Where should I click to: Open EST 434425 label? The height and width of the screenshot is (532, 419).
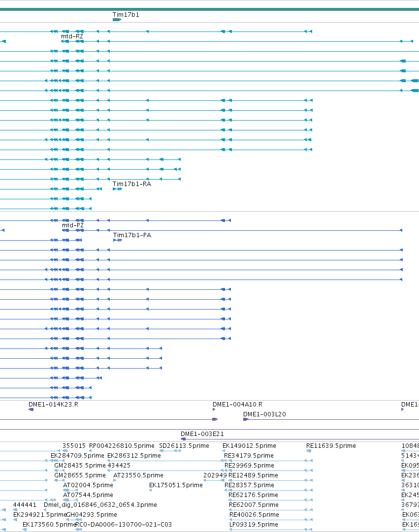pos(119,466)
